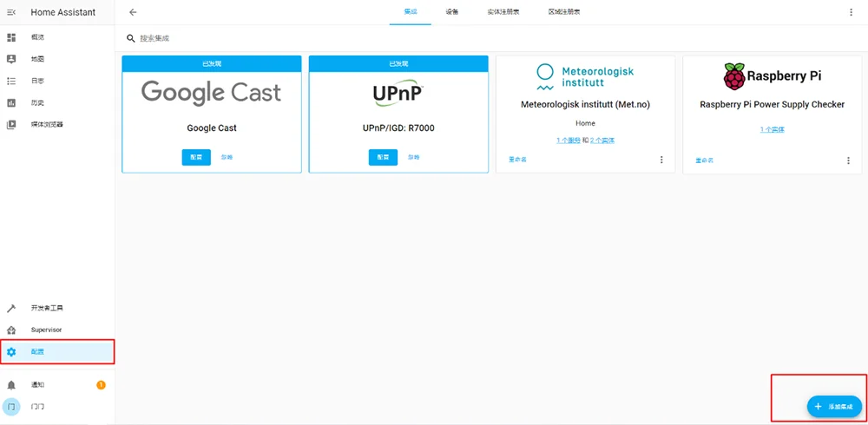Open the 2 个实体 link on Met.no
The width and height of the screenshot is (868, 425).
click(602, 141)
